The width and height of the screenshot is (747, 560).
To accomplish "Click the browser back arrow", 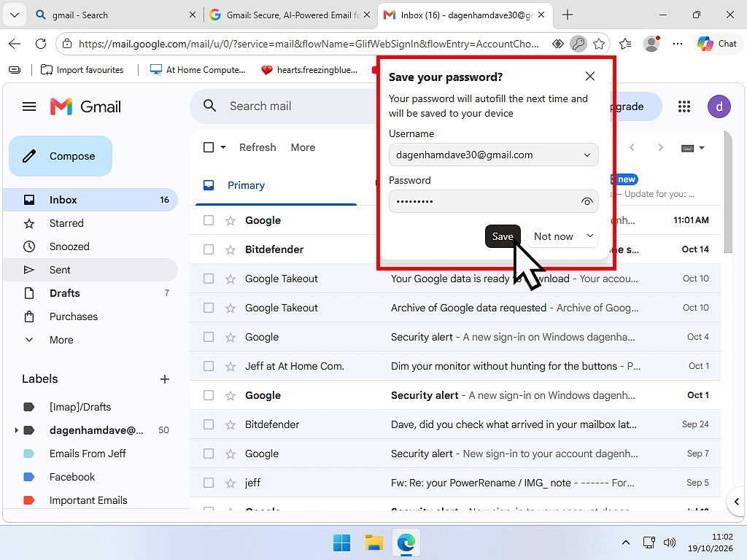I will 15,44.
